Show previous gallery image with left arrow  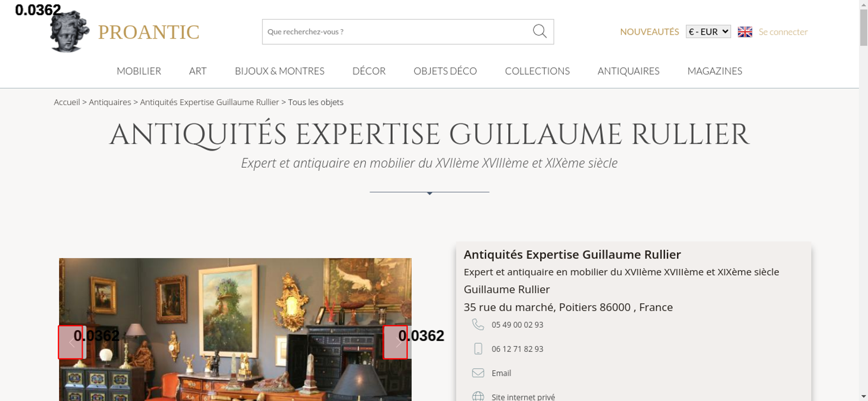(71, 342)
